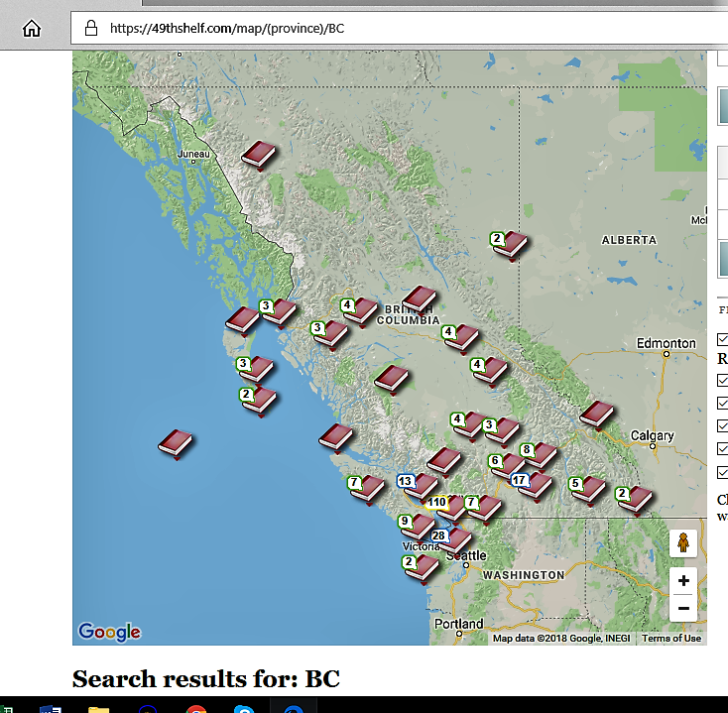
Task: Zoom in on the map with plus button
Action: click(x=683, y=580)
